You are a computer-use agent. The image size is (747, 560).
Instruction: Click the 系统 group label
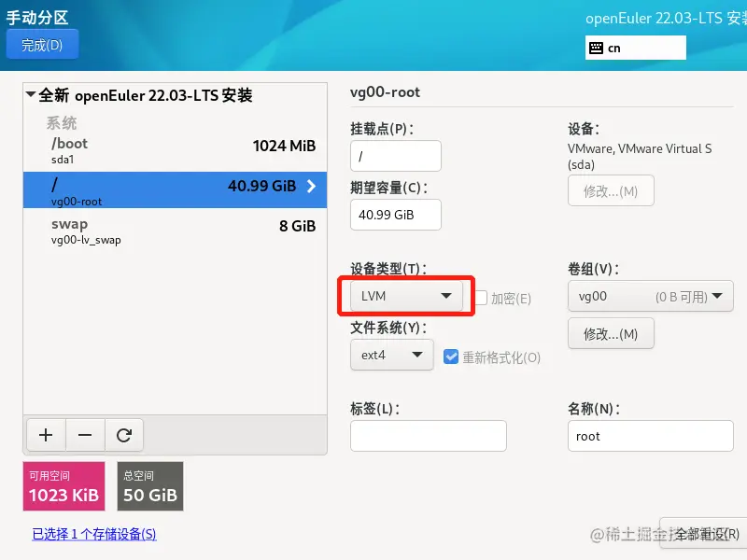coord(62,123)
